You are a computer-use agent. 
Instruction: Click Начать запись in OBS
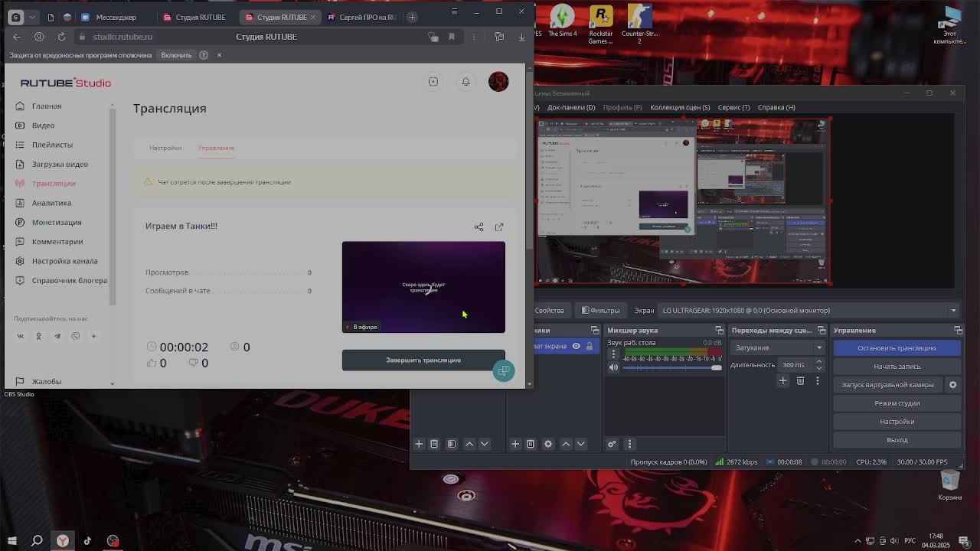[897, 367]
